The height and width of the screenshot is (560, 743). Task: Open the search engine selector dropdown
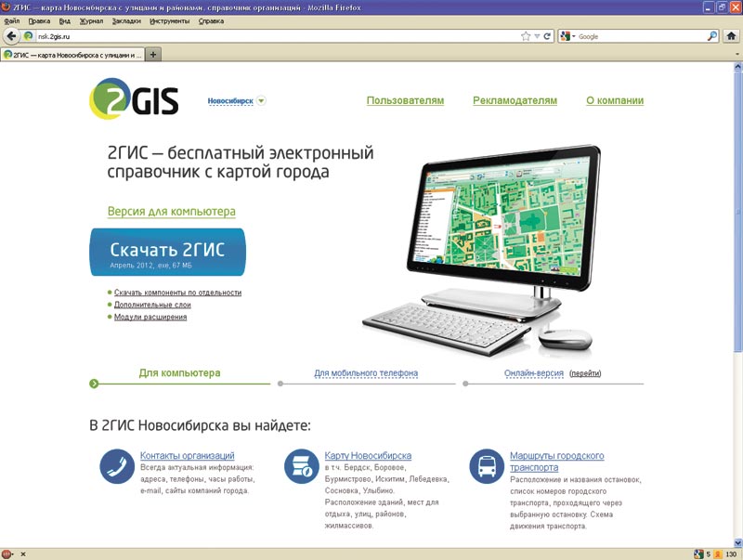[x=567, y=36]
